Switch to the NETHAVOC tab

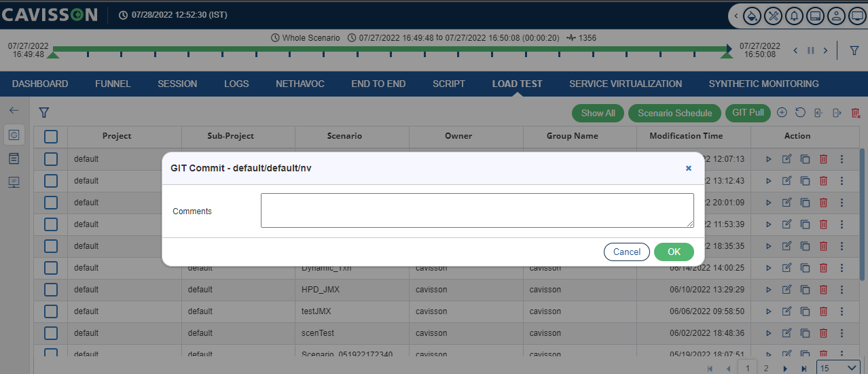click(x=300, y=84)
